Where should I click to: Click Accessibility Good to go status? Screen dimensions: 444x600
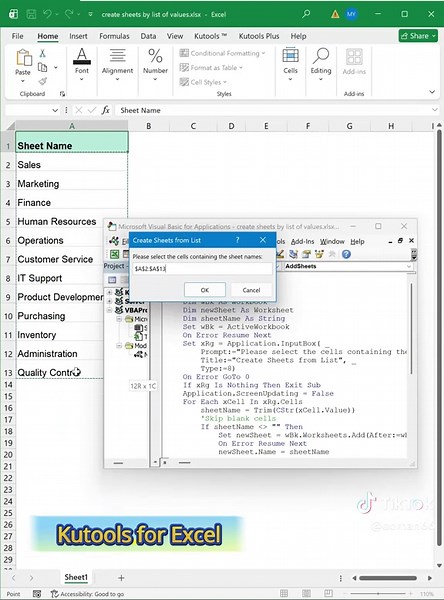88,594
